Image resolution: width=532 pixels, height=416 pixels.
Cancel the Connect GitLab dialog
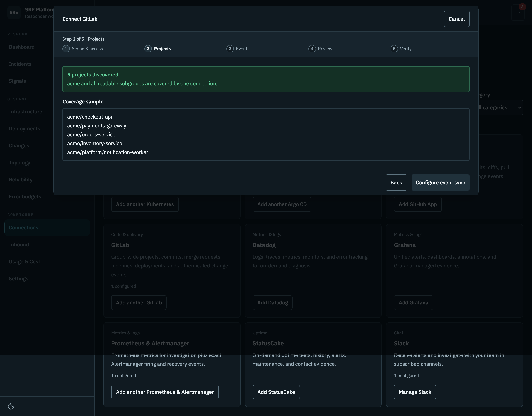point(456,19)
